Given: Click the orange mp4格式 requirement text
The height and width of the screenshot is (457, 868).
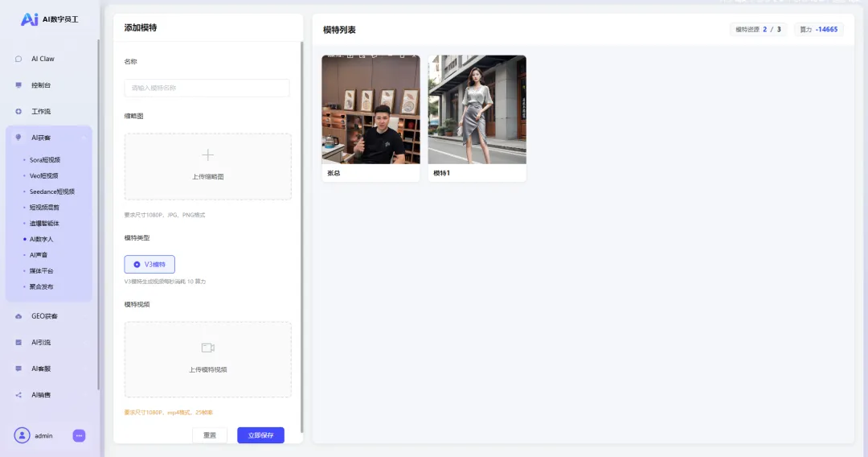Looking at the screenshot, I should coord(169,413).
